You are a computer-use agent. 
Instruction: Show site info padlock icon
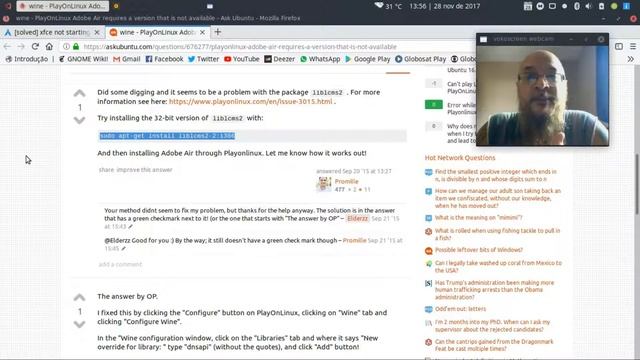[x=76, y=47]
